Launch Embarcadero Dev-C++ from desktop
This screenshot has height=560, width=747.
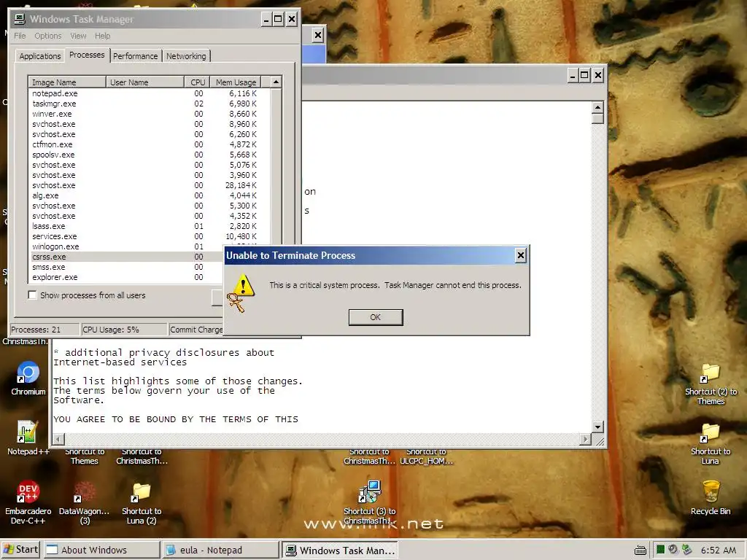28,502
